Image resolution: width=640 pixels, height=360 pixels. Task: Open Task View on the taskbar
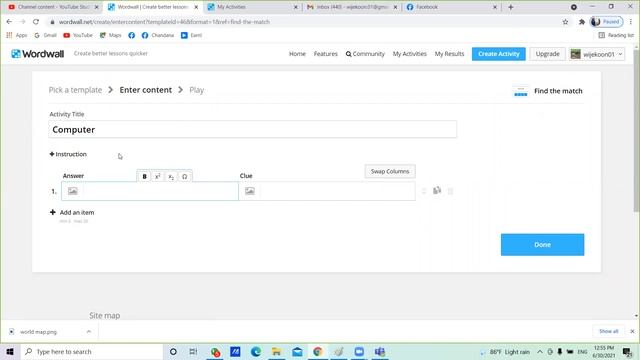pyautogui.click(x=193, y=351)
